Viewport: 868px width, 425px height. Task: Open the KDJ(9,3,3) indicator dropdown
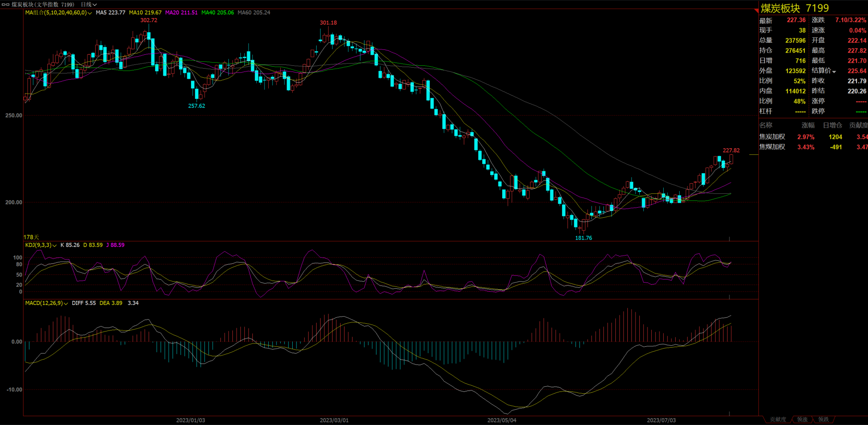pyautogui.click(x=54, y=245)
